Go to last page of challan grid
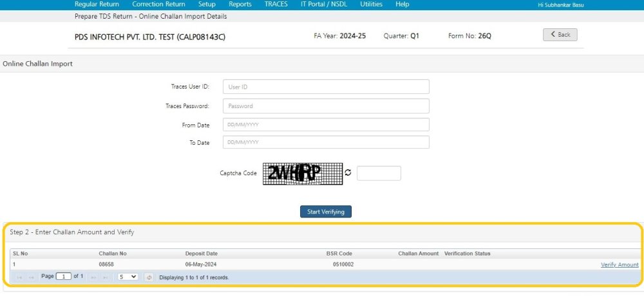Viewport: 644px width, 296px height. [105, 277]
